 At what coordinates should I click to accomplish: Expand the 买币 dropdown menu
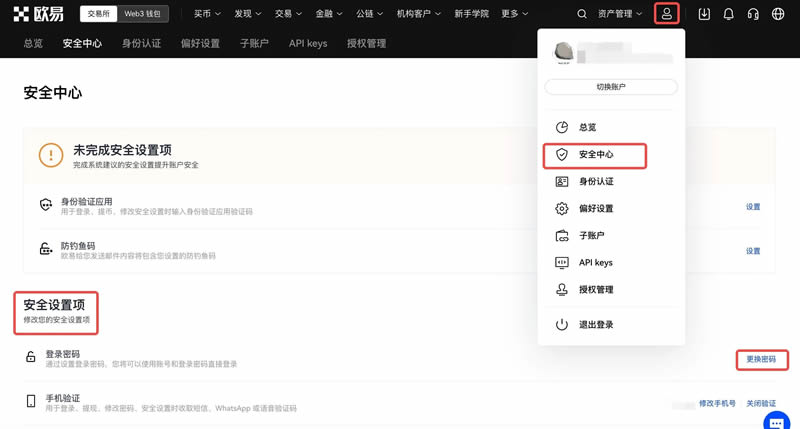tap(207, 14)
